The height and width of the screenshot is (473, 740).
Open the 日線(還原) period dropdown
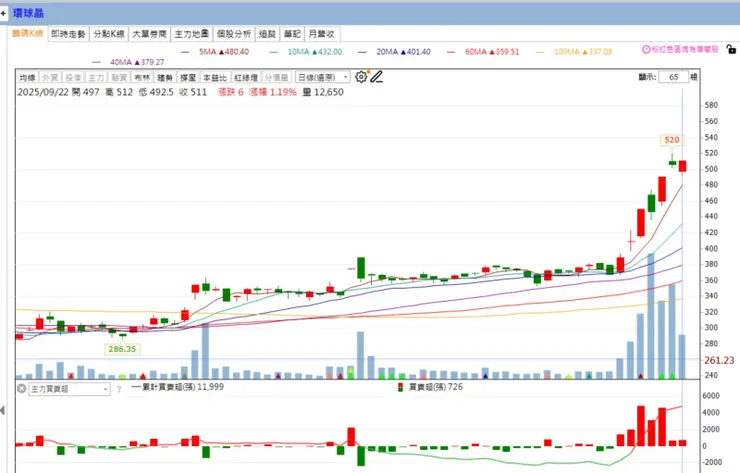pyautogui.click(x=323, y=77)
